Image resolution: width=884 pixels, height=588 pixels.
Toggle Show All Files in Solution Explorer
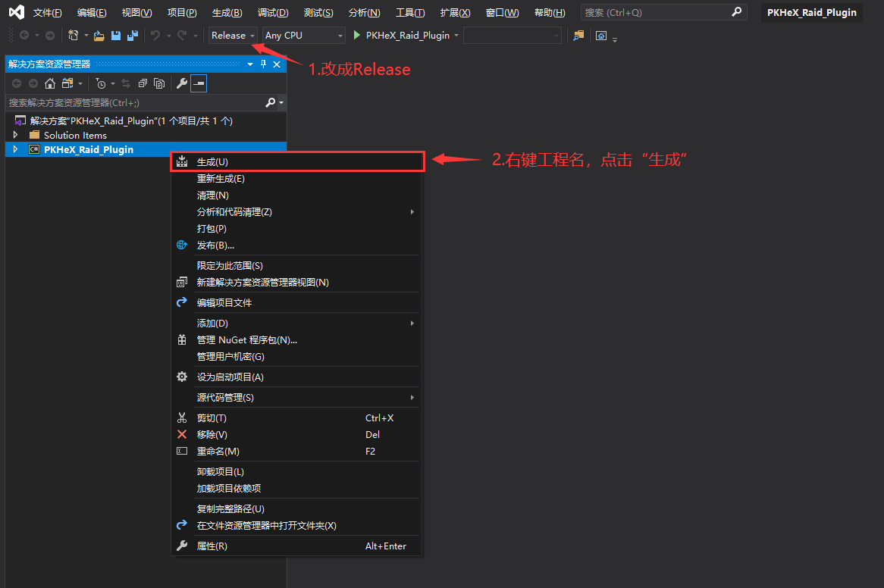click(159, 83)
